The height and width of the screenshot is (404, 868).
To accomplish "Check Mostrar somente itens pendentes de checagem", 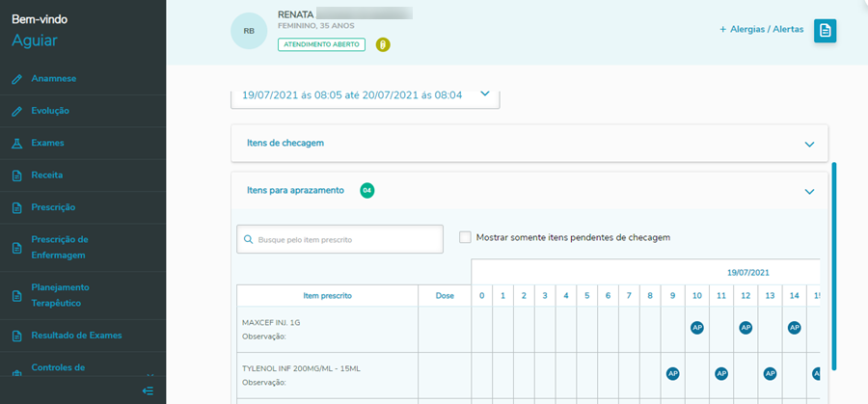I will click(465, 237).
